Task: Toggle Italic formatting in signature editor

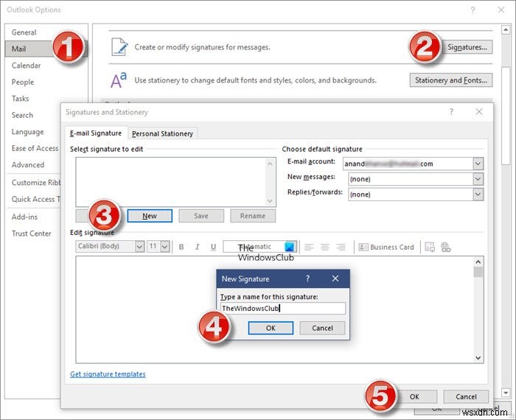Action: 197,247
